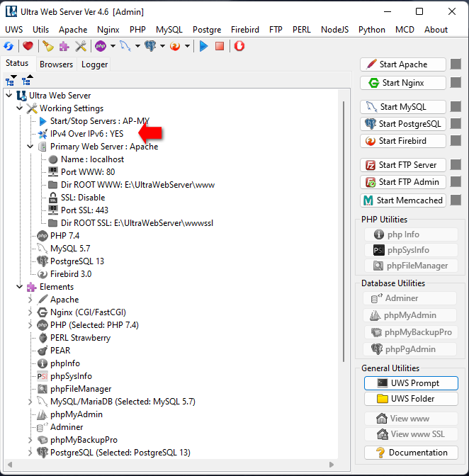Click the Start MySQL button
The width and height of the screenshot is (469, 476).
point(403,107)
